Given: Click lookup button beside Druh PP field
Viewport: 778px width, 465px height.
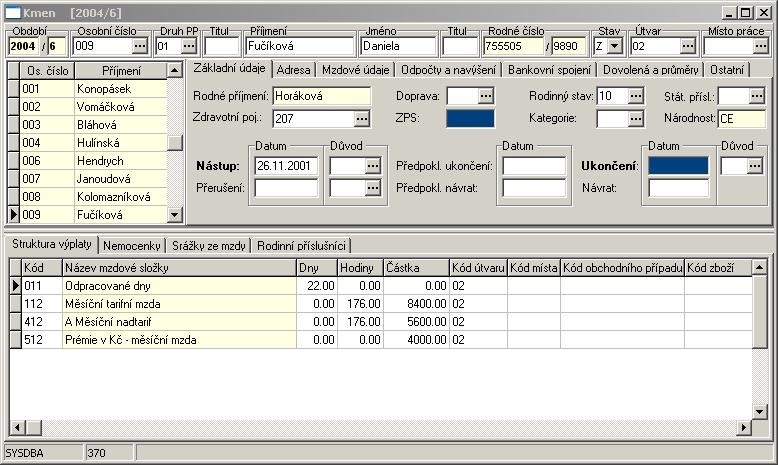Looking at the screenshot, I should 189,46.
